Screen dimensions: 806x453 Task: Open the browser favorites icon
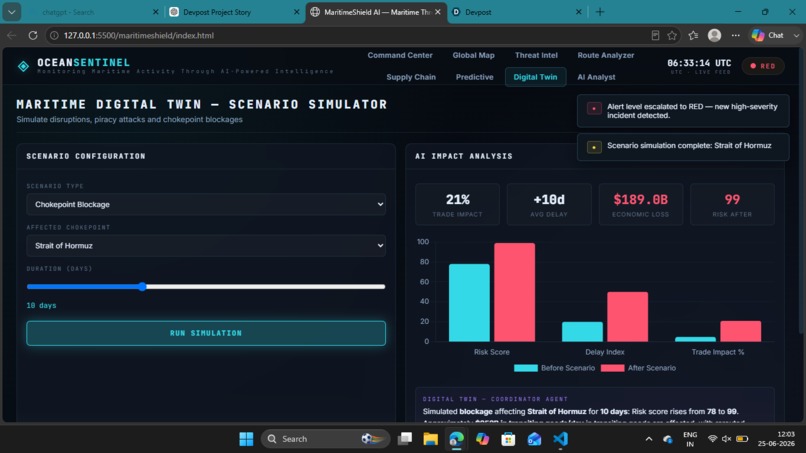(x=693, y=35)
